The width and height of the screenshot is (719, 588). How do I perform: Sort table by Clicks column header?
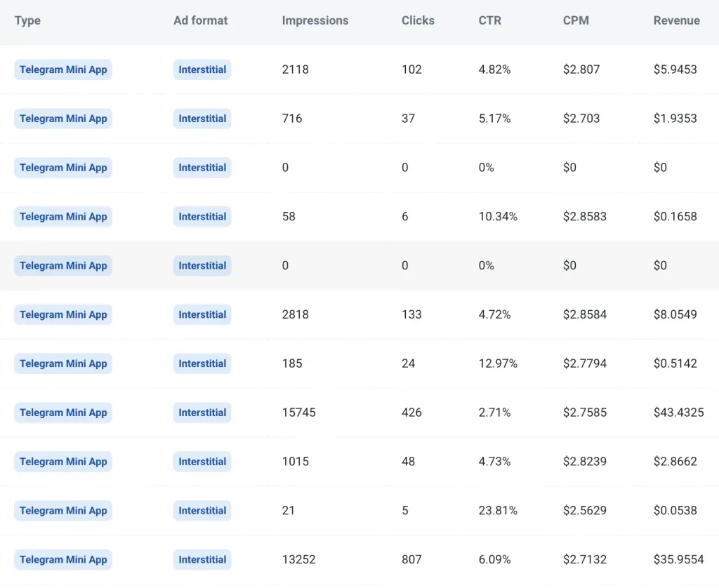(418, 20)
